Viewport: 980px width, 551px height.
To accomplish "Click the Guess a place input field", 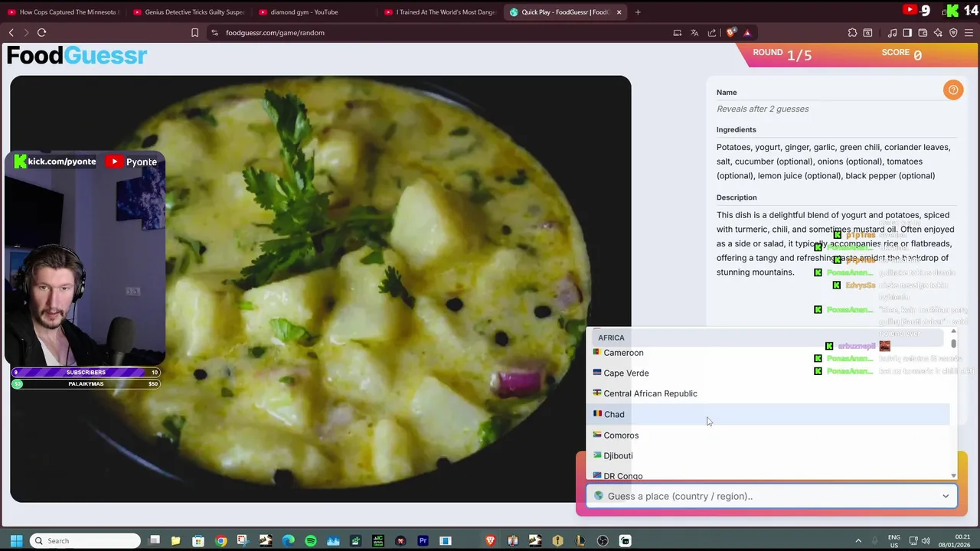I will 771,497.
